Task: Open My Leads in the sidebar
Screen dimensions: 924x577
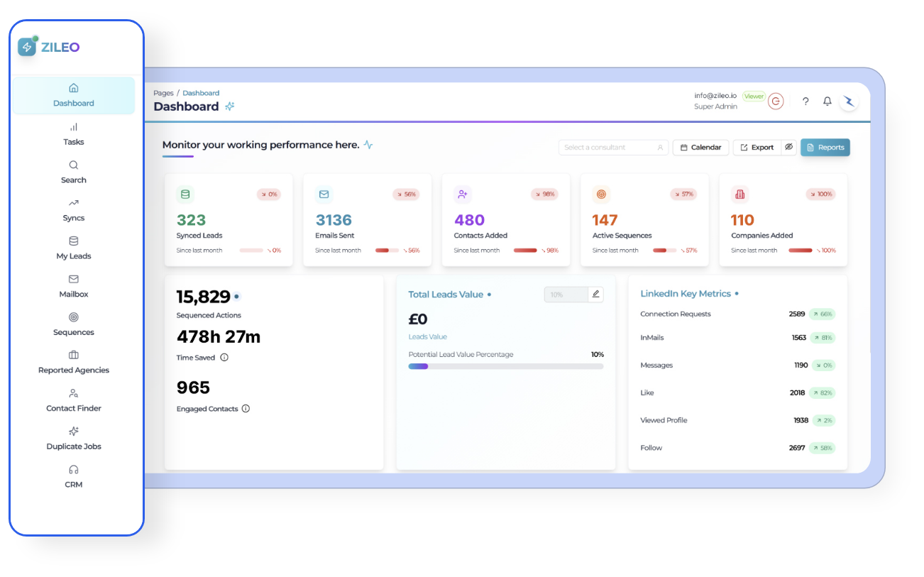Action: pyautogui.click(x=74, y=248)
